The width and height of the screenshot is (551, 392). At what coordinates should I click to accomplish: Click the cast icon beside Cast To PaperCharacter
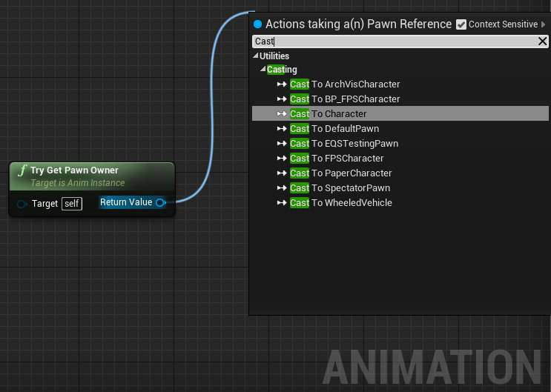pyautogui.click(x=282, y=173)
